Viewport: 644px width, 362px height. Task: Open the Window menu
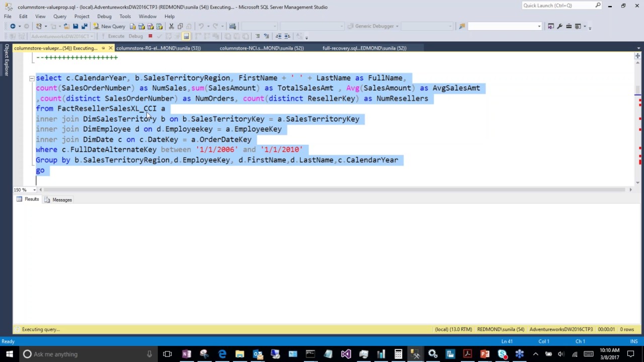coord(147,16)
